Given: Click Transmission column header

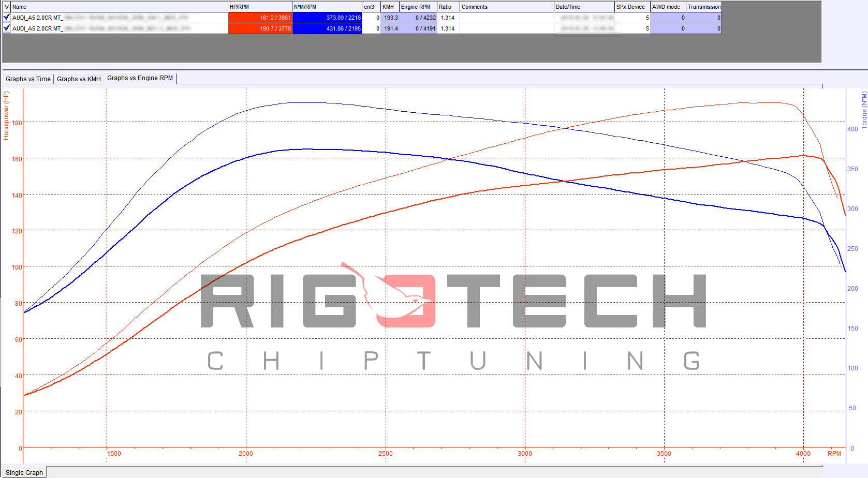Looking at the screenshot, I should point(704,7).
